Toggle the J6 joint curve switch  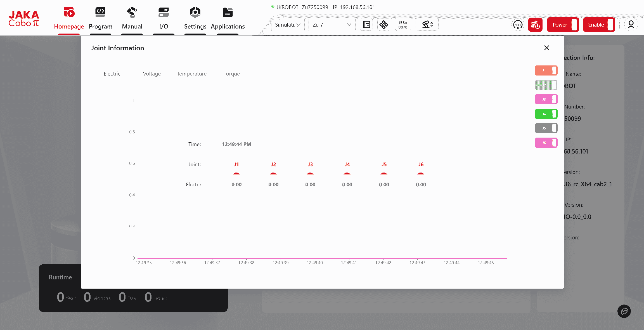[x=546, y=143]
